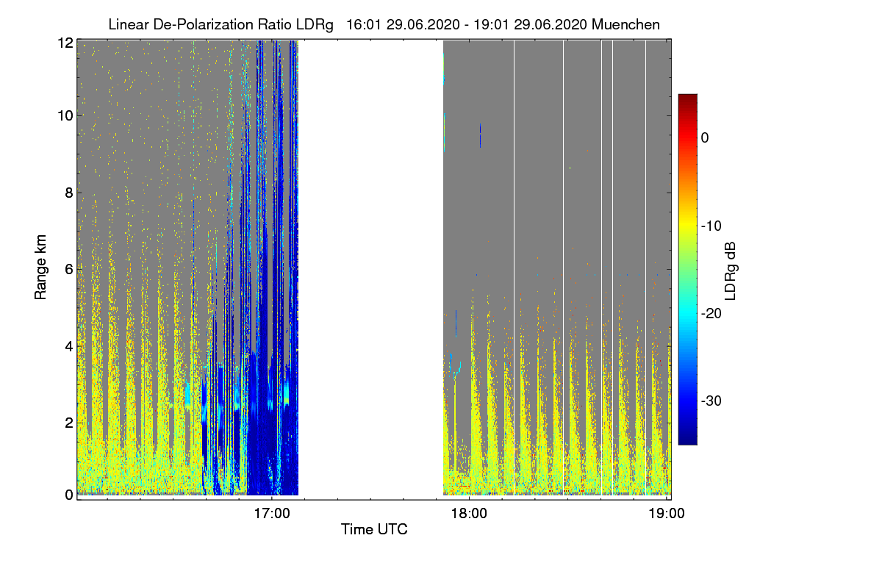The width and height of the screenshot is (882, 588).
Task: Click the white data gap around 17:30
Action: pyautogui.click(x=371, y=268)
